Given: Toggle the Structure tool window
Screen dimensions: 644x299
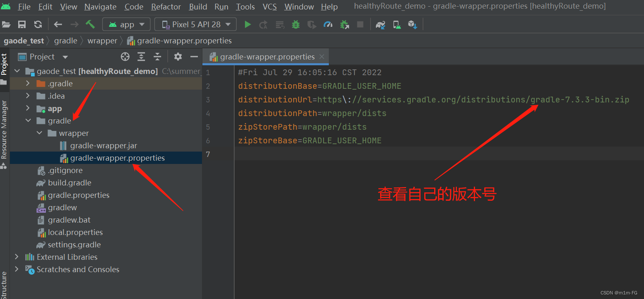Looking at the screenshot, I should pos(5,285).
